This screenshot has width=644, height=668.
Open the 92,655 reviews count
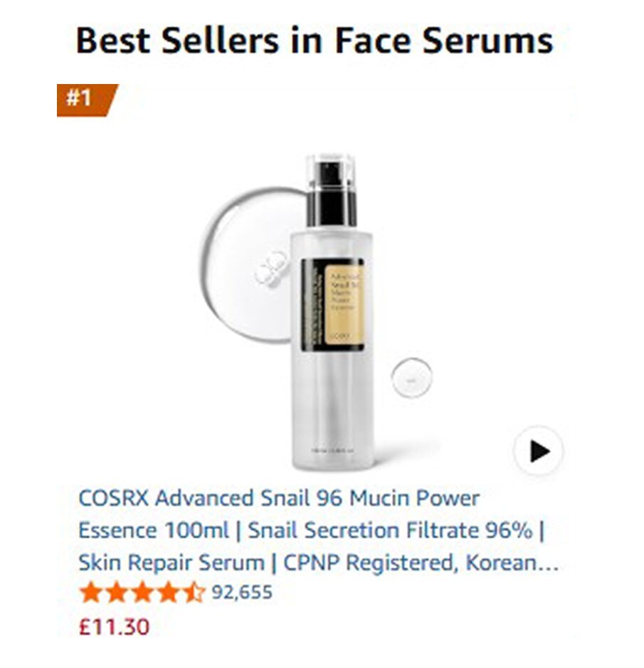242,593
